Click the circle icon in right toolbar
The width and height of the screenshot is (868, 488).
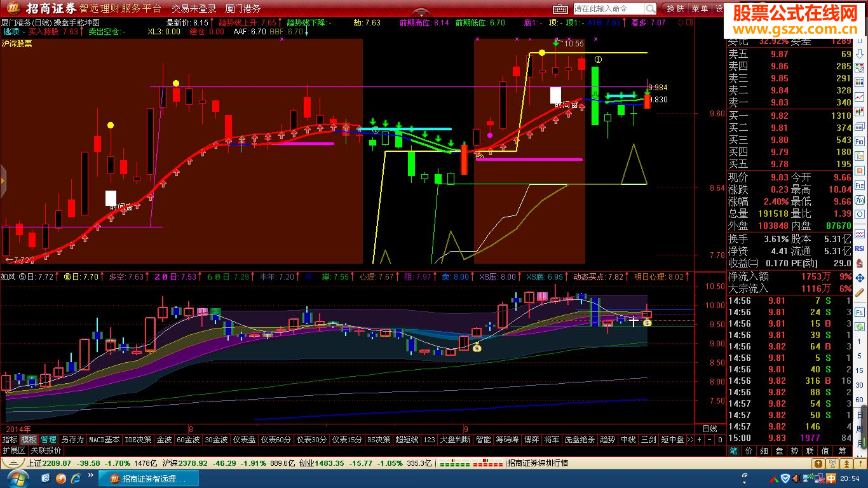pyautogui.click(x=860, y=213)
